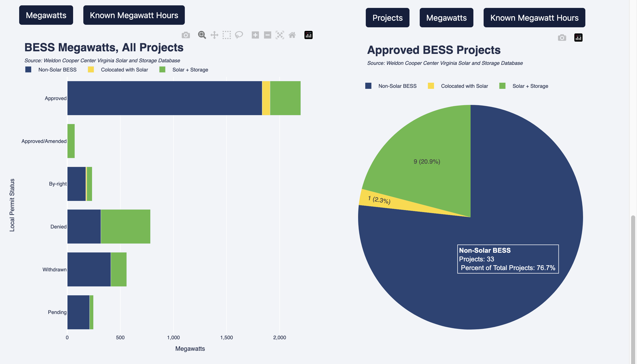Click the bar chart camera download icon
Image resolution: width=638 pixels, height=364 pixels.
pos(186,35)
